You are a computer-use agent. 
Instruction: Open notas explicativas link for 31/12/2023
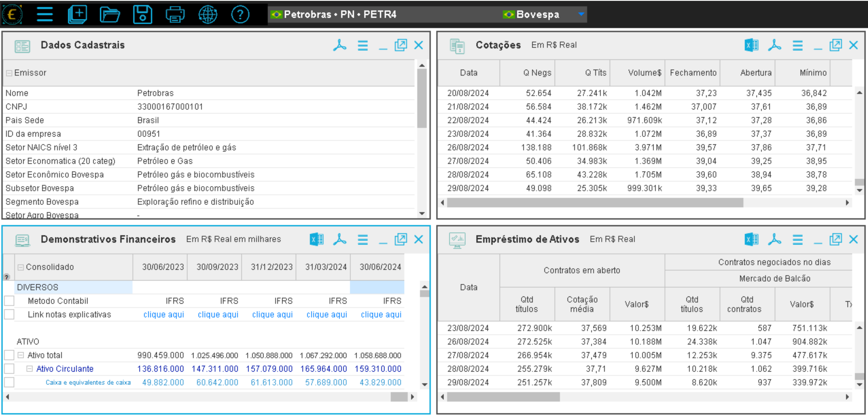[272, 314]
